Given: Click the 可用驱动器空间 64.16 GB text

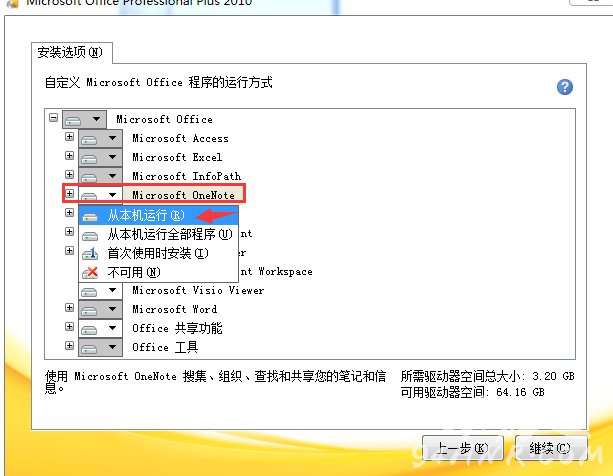Looking at the screenshot, I should (472, 392).
